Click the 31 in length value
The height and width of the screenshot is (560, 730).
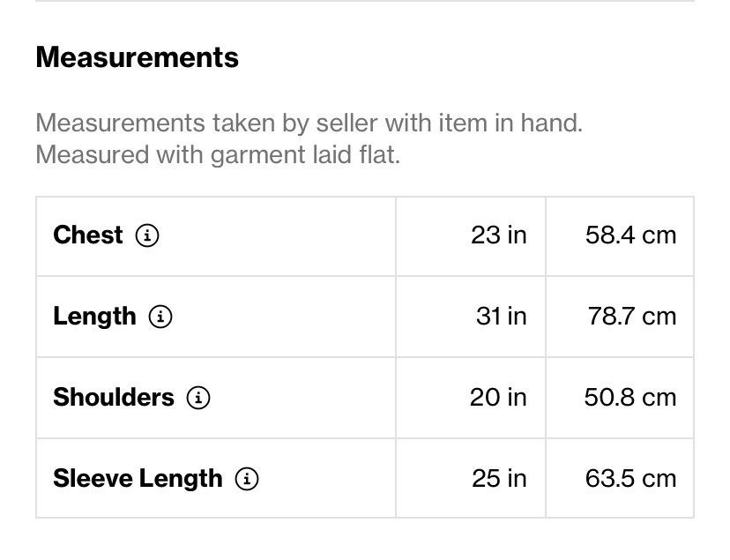coord(502,317)
